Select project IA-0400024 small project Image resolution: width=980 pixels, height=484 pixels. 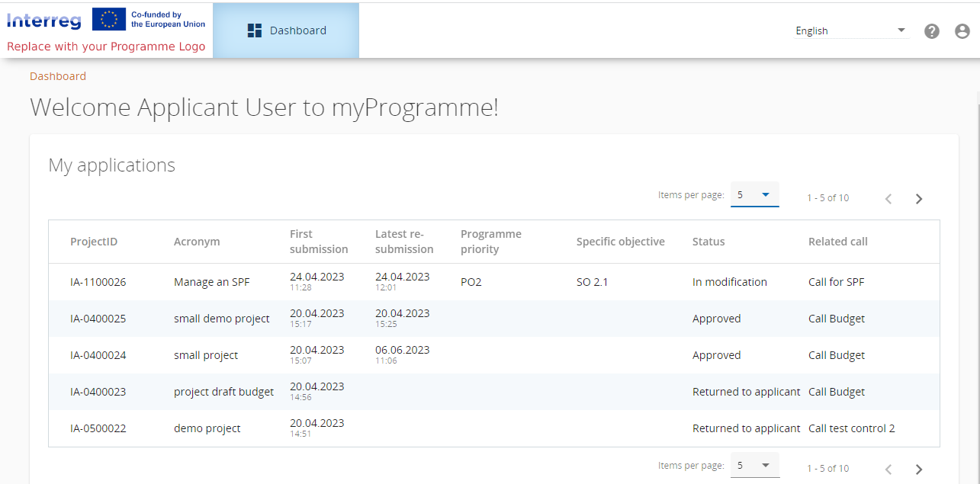tap(205, 355)
